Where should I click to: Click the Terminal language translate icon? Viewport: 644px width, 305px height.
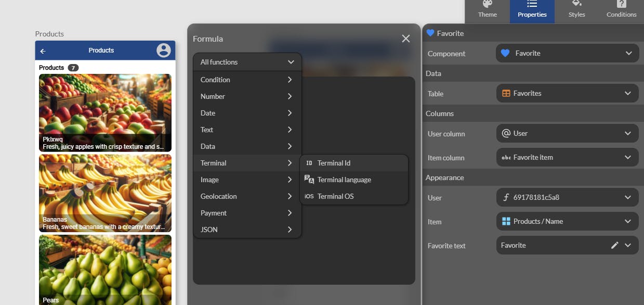tap(309, 180)
